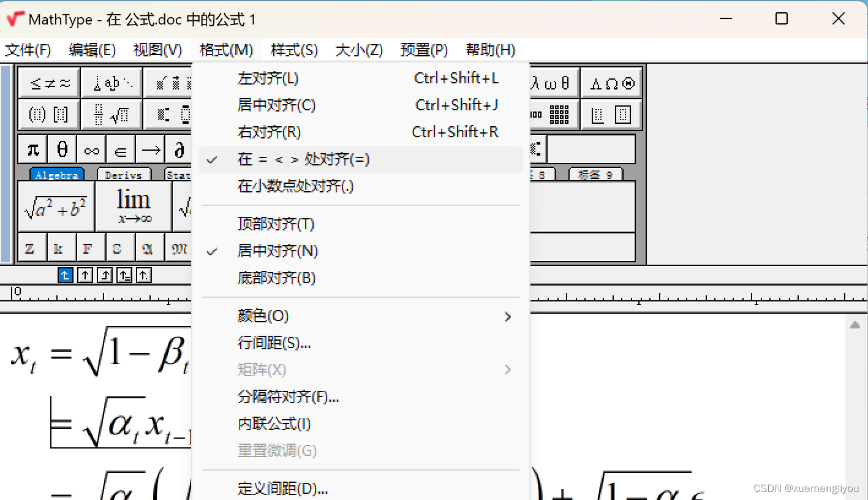This screenshot has height=500, width=868.
Task: Open the 样式(S) menu
Action: pyautogui.click(x=295, y=50)
